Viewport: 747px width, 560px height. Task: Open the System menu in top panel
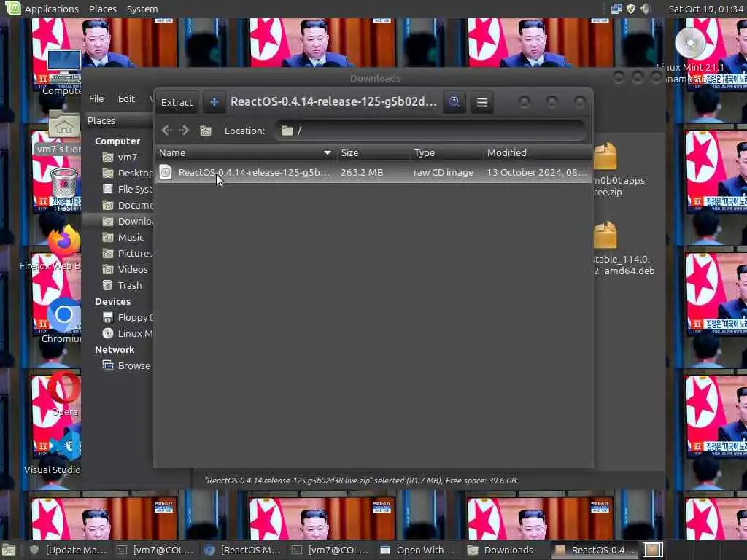pyautogui.click(x=142, y=9)
